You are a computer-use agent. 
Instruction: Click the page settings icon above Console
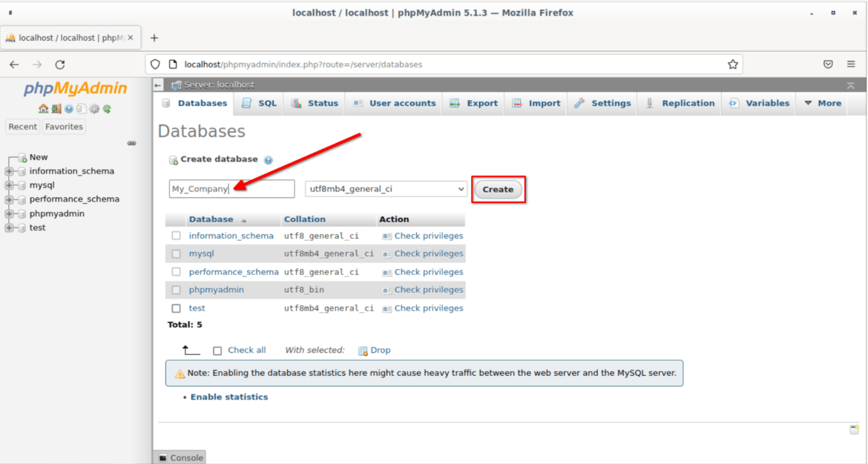pyautogui.click(x=854, y=430)
